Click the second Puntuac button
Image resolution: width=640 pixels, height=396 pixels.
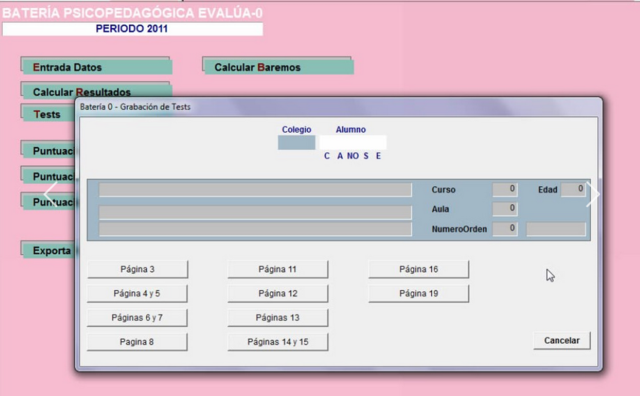pos(49,176)
